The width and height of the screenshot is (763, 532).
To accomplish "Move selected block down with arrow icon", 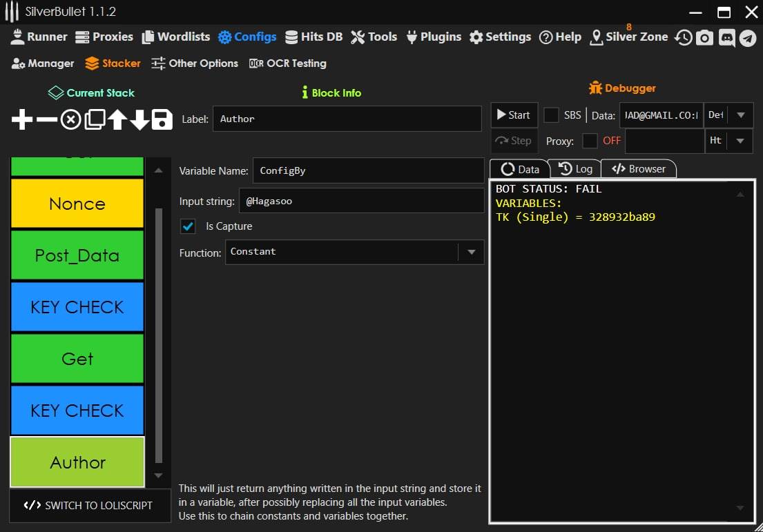I will [139, 120].
